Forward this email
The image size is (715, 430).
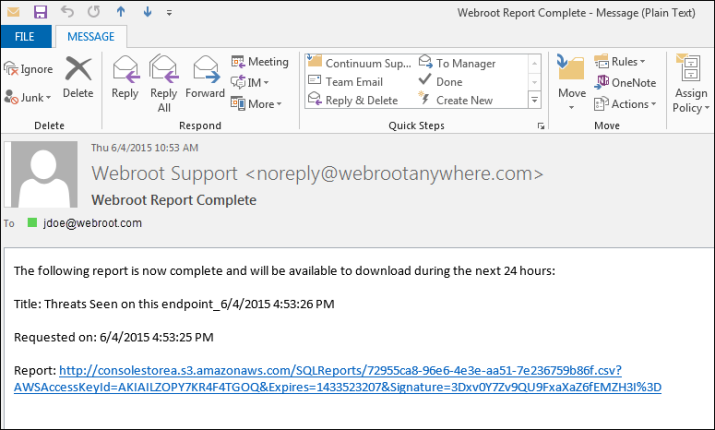click(x=205, y=78)
